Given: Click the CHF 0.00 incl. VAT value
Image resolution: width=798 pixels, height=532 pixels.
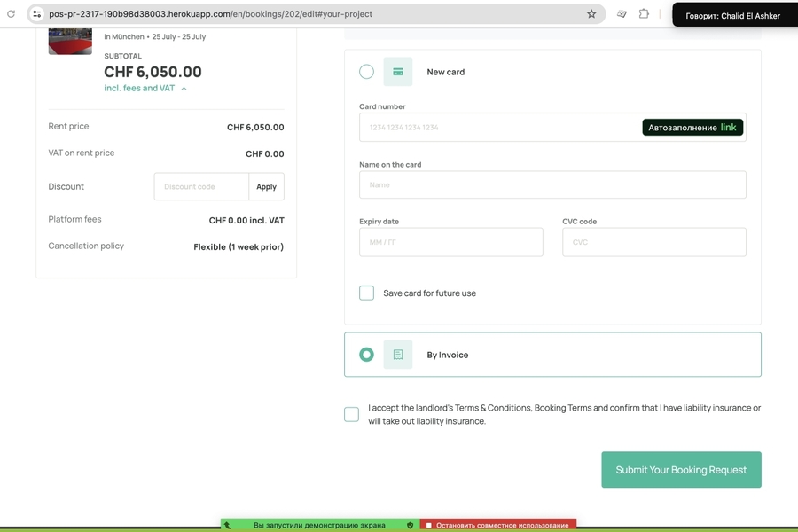Looking at the screenshot, I should click(x=246, y=221).
